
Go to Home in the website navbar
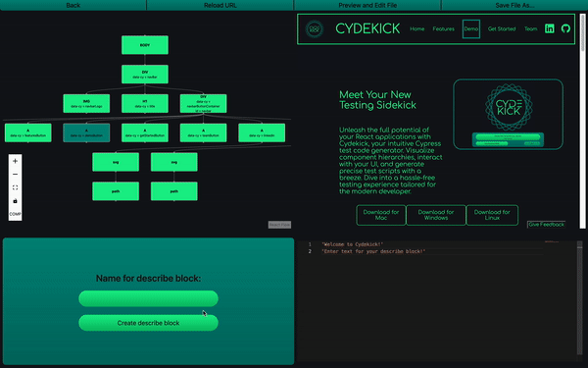click(417, 28)
